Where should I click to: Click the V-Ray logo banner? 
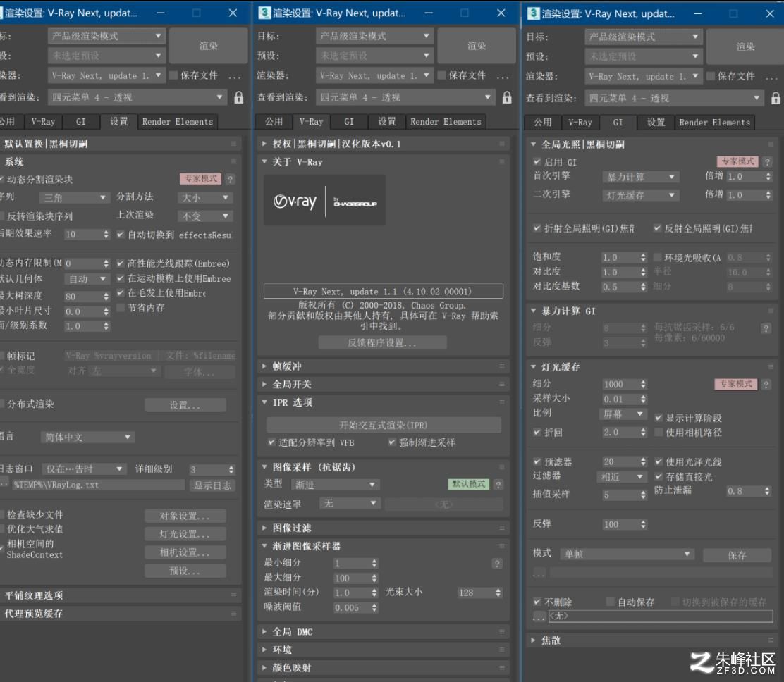[324, 200]
